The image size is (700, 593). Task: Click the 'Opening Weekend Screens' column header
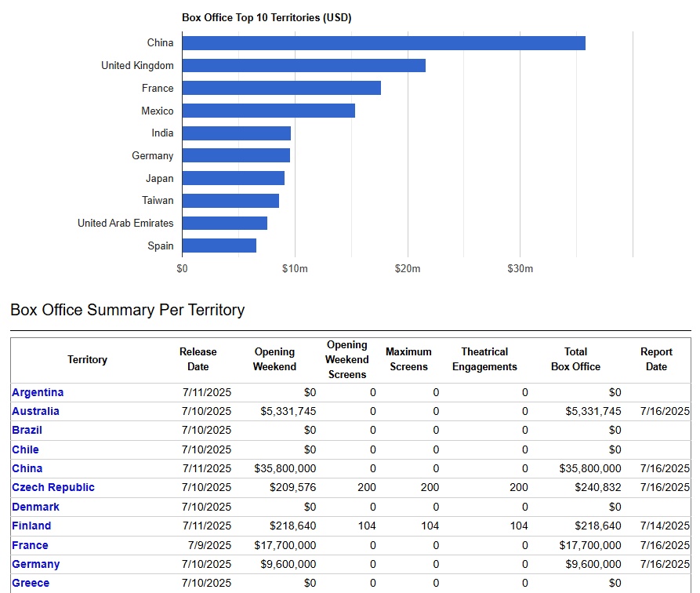click(x=347, y=359)
